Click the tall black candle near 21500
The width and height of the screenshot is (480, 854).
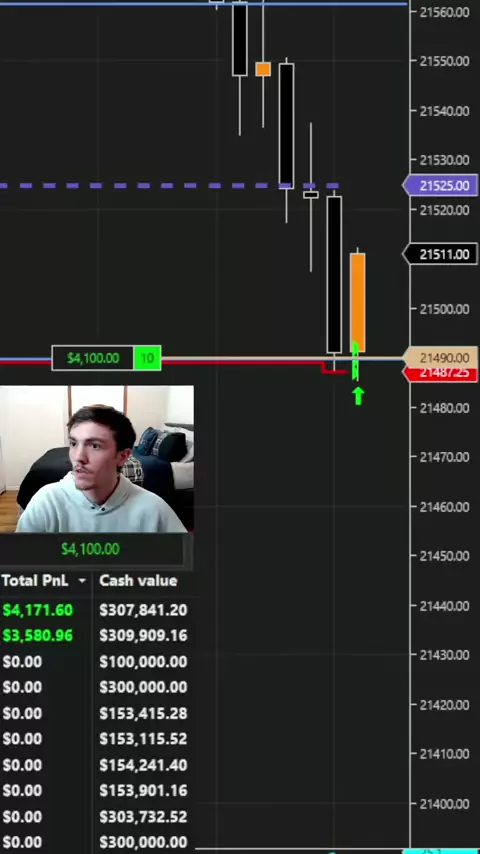pos(334,274)
